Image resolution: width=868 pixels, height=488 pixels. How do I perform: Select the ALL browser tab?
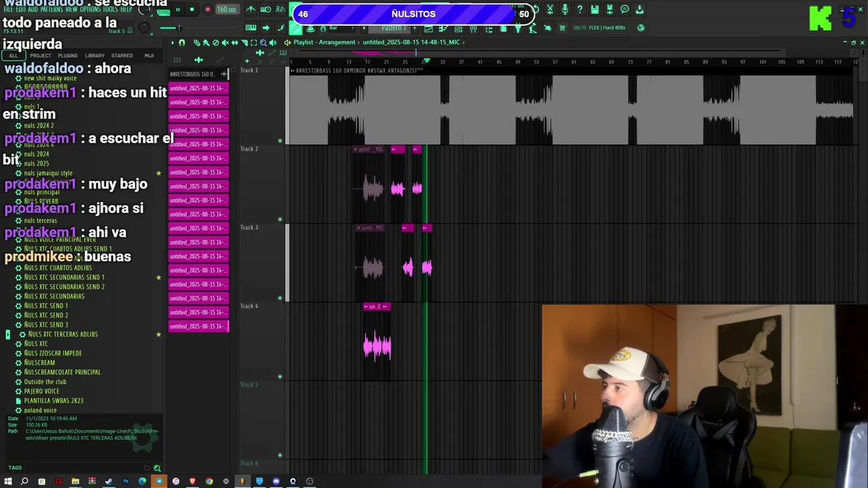click(14, 56)
